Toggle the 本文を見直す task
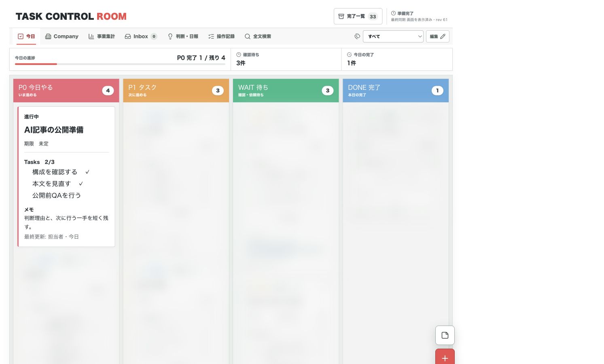This screenshot has height=364, width=604. coord(58,184)
